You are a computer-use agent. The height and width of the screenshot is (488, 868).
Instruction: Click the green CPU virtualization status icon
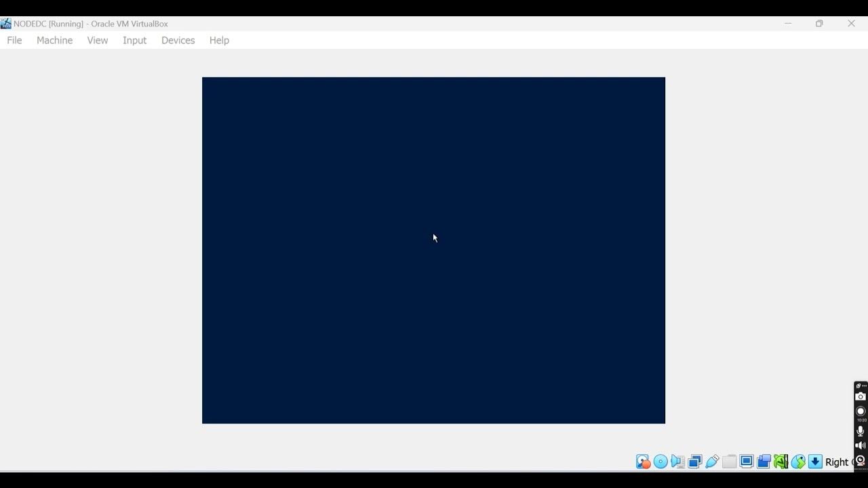781,462
